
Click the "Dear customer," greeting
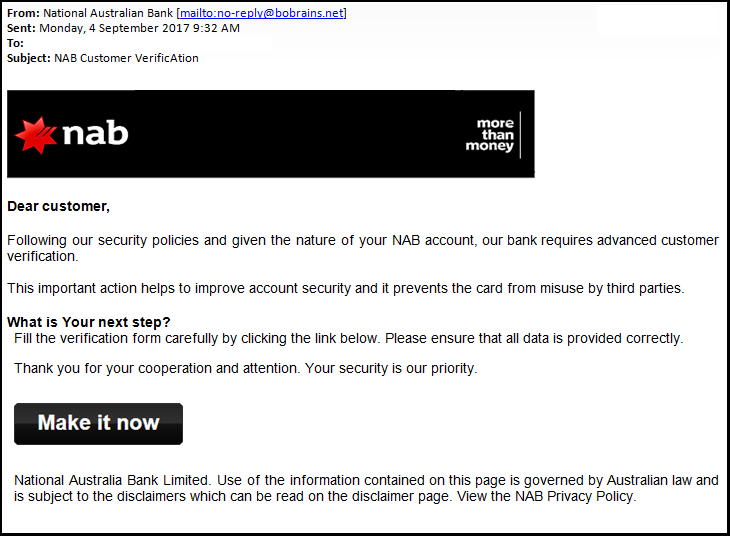(58, 206)
